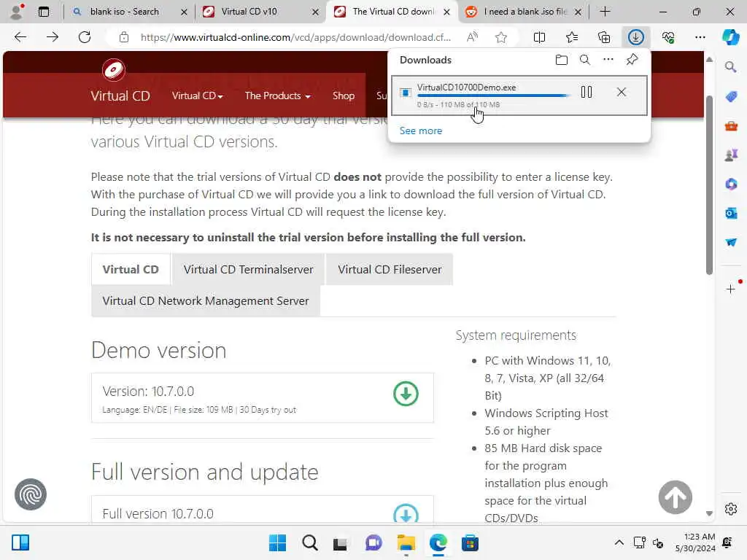
Task: Pin the Downloads panel
Action: click(x=632, y=60)
